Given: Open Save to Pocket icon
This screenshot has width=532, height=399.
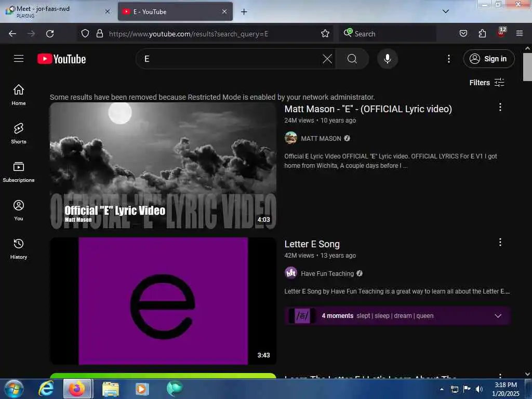Looking at the screenshot, I should (463, 33).
